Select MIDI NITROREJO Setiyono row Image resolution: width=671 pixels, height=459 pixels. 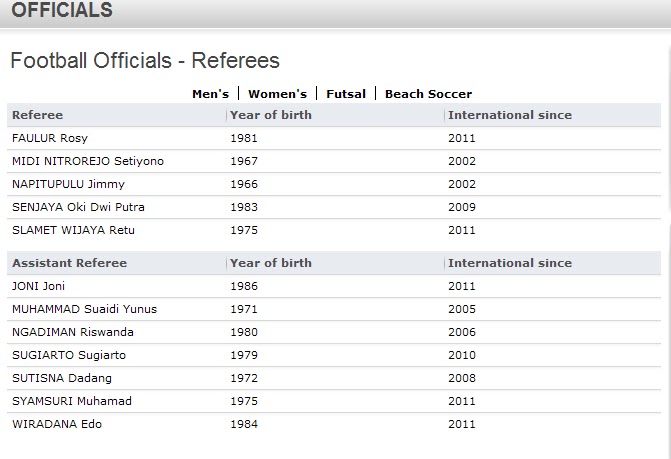coord(334,161)
